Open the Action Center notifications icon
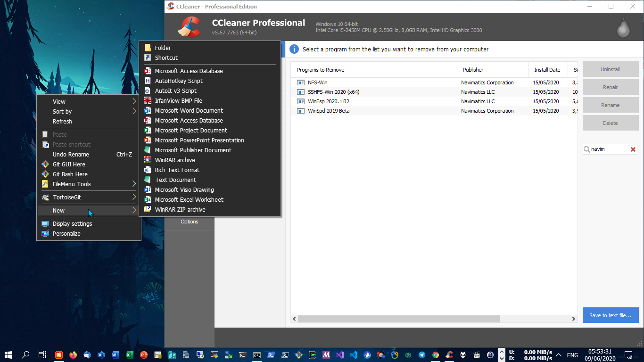Screen dimensions: 644x362 click(x=628, y=354)
